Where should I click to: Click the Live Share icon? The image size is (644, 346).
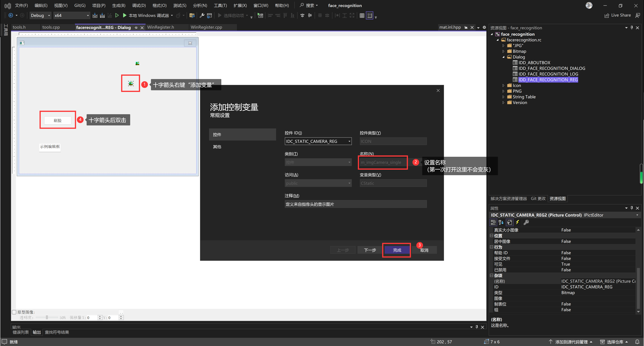coord(607,16)
